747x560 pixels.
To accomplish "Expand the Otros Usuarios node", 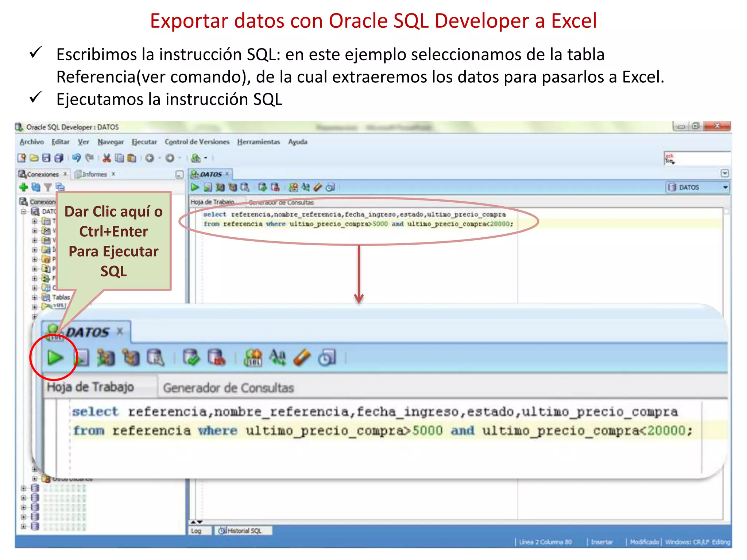I will [35, 478].
